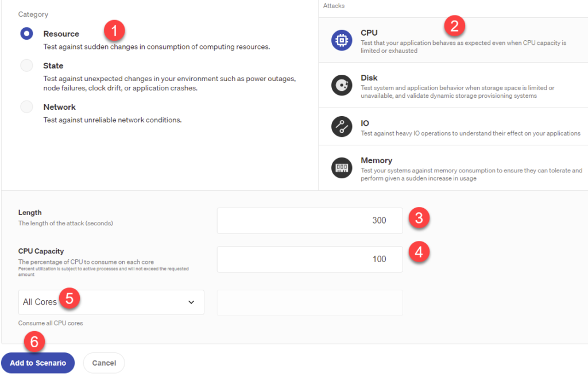Click the Memory attack icon
This screenshot has width=588, height=376.
pyautogui.click(x=342, y=167)
